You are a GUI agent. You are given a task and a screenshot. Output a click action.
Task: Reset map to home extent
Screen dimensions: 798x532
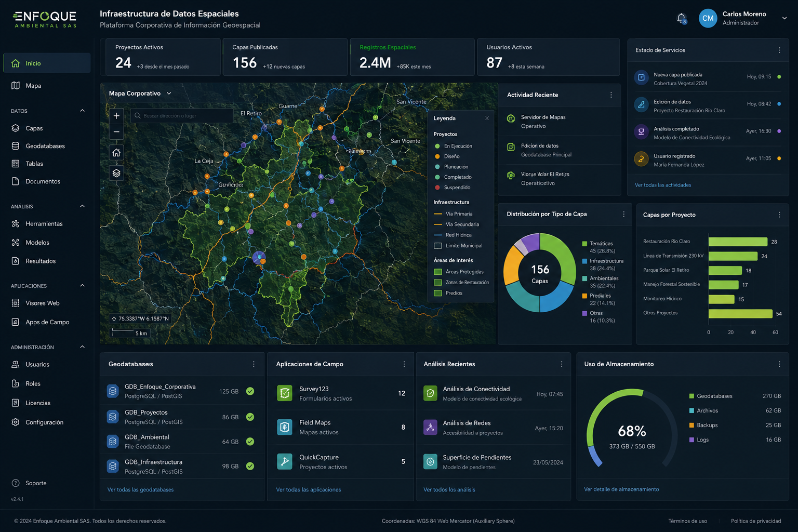116,153
